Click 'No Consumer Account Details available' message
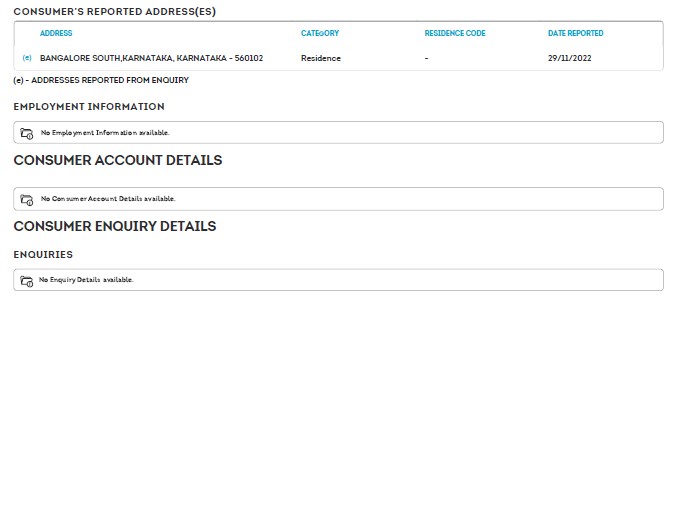This screenshot has height=525, width=673. click(108, 199)
